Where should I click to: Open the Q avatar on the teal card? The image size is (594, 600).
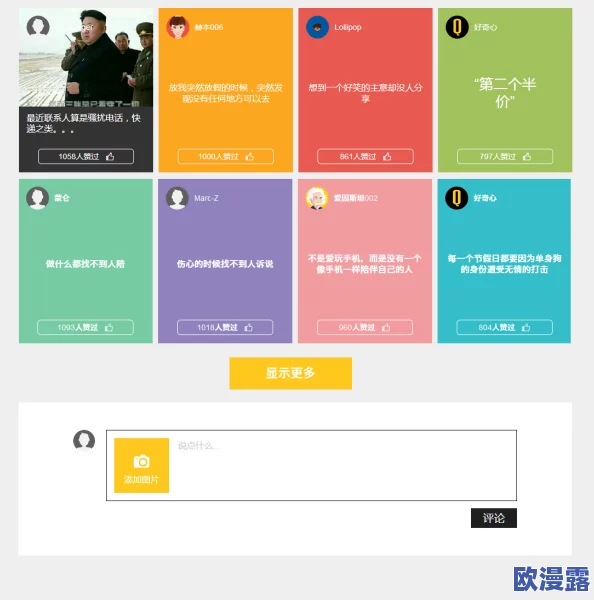coord(457,198)
